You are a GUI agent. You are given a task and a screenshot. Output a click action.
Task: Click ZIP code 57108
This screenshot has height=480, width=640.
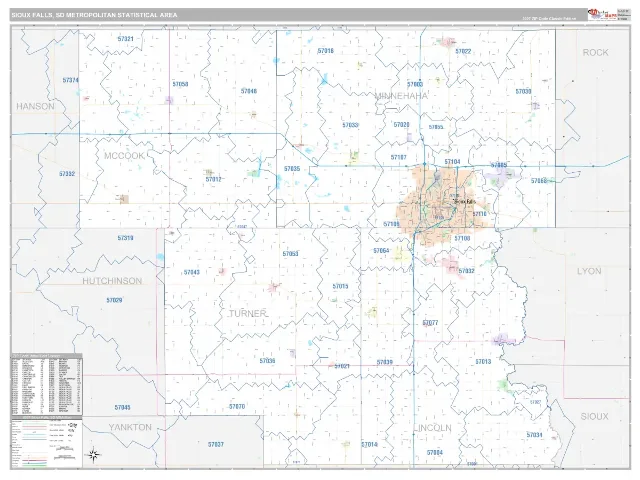pos(462,238)
